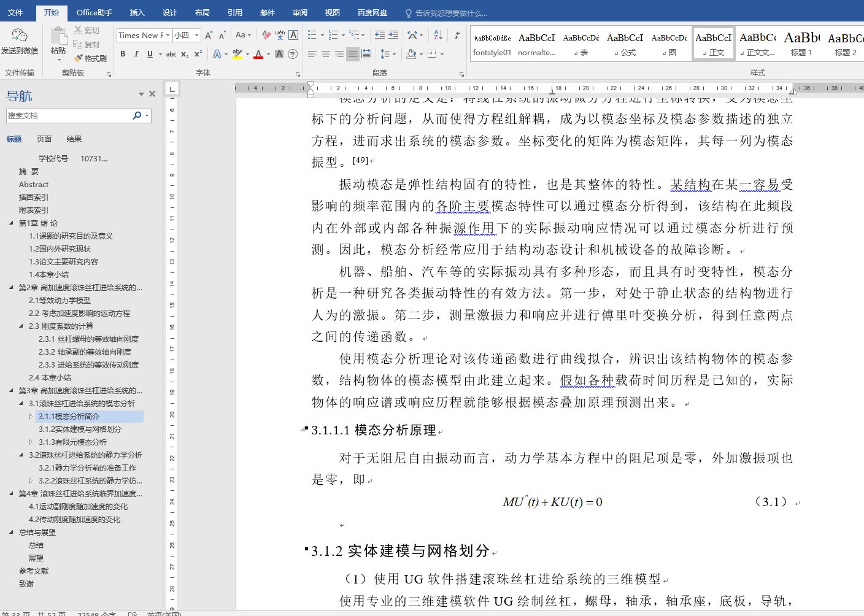Increase font size with grow-font icon

[209, 35]
